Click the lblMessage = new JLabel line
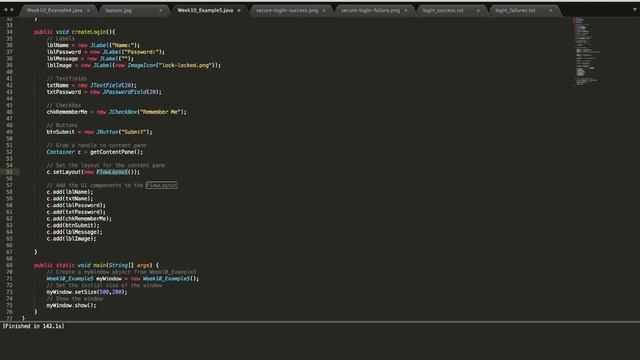Viewport: 640px width, 360px height. [x=90, y=58]
